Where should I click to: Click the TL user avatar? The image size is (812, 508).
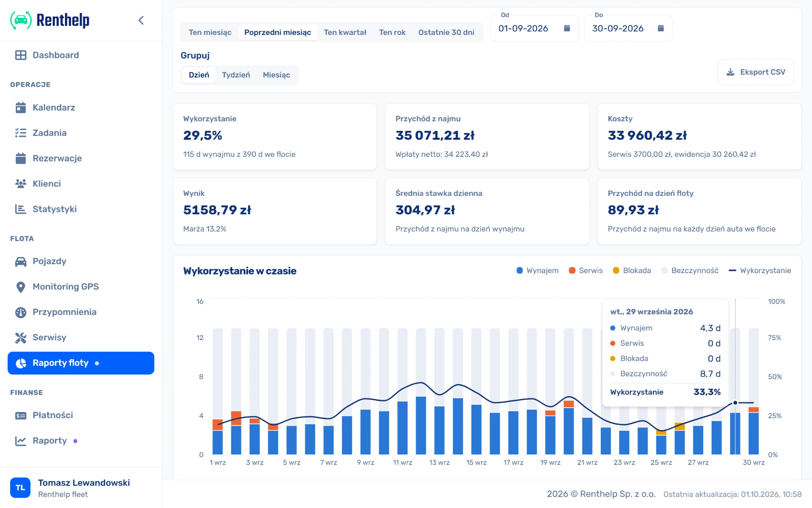point(20,488)
